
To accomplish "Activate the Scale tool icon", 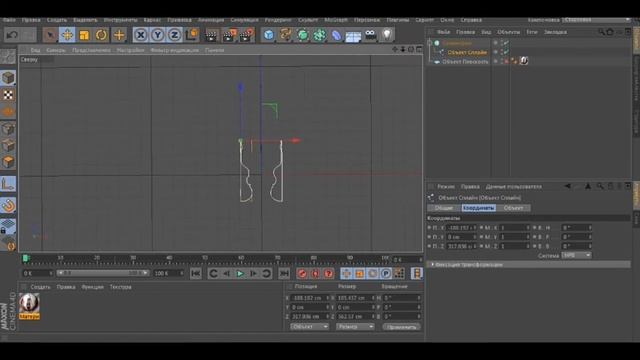I will point(84,35).
